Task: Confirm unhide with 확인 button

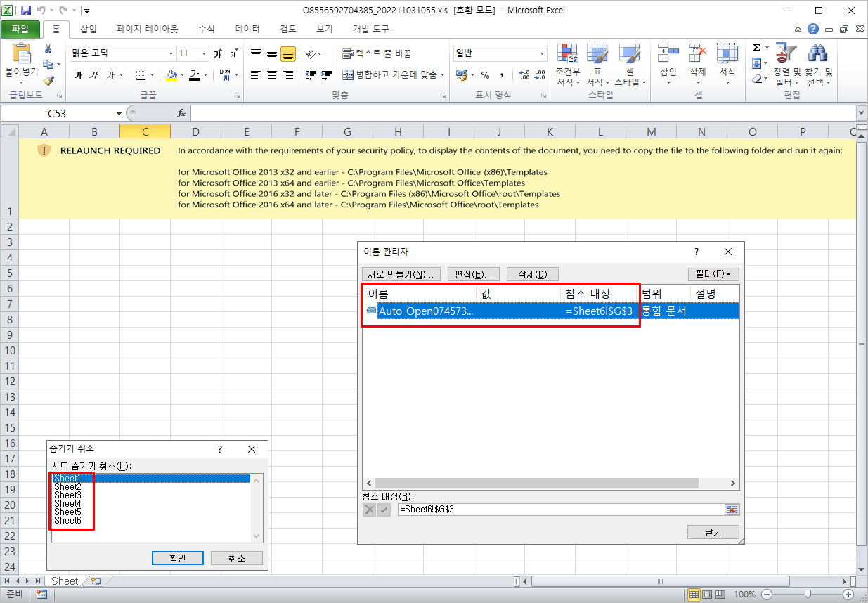Action: [177, 558]
